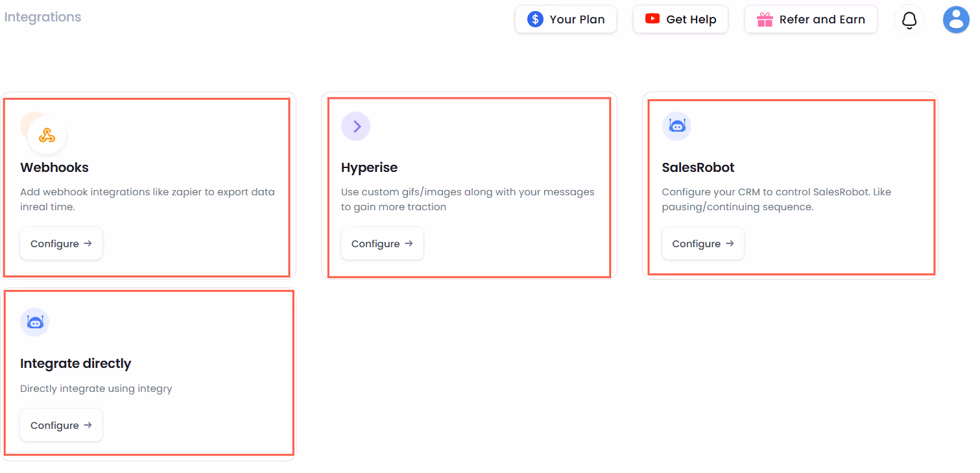The width and height of the screenshot is (980, 473).
Task: Click Get Help
Action: [680, 19]
